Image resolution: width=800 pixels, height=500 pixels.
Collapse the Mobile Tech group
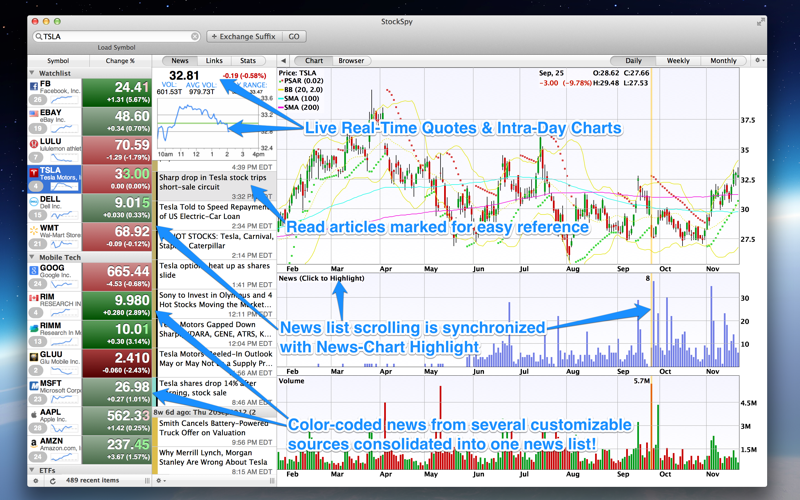click(32, 257)
